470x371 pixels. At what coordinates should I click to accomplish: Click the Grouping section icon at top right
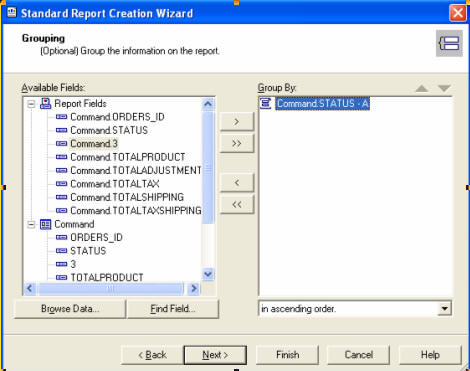[449, 43]
